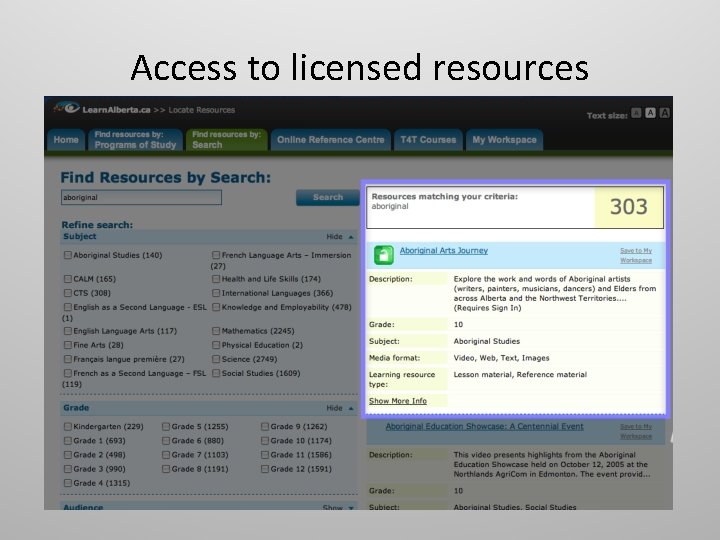Image resolution: width=720 pixels, height=540 pixels.
Task: Check the Kindergarten (229) box
Action: (x=68, y=427)
